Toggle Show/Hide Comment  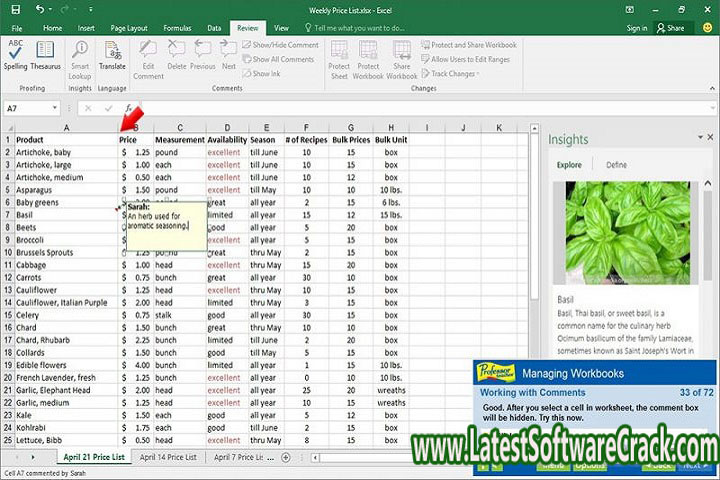point(281,45)
